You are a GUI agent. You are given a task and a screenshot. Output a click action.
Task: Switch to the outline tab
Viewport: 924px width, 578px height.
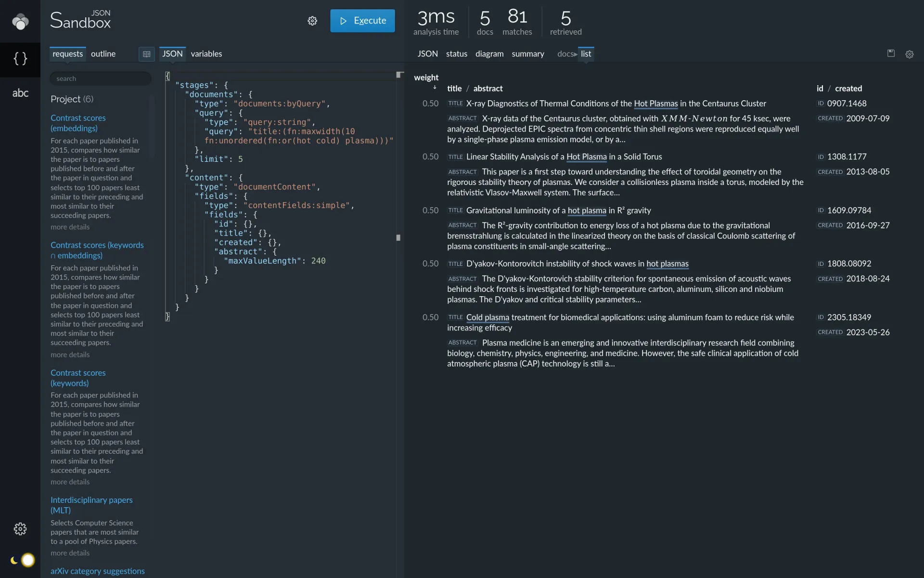point(103,54)
